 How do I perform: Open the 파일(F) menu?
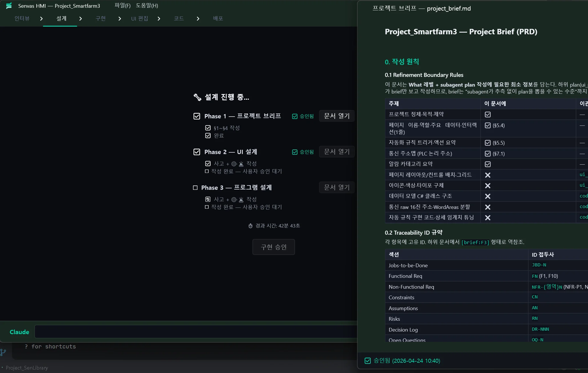(122, 6)
